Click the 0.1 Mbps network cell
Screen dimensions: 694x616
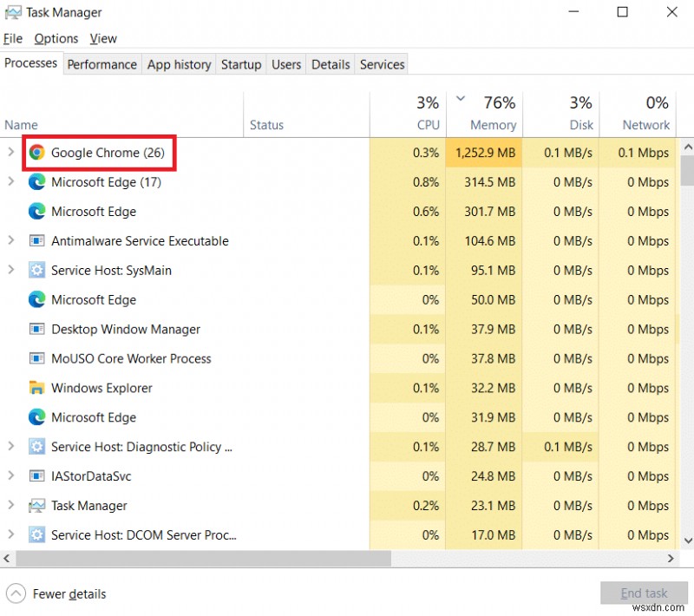pos(638,153)
